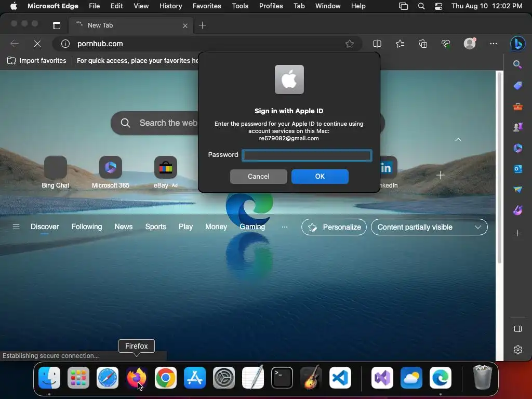
Task: Expand Content partially visible dropdown
Action: (x=429, y=227)
